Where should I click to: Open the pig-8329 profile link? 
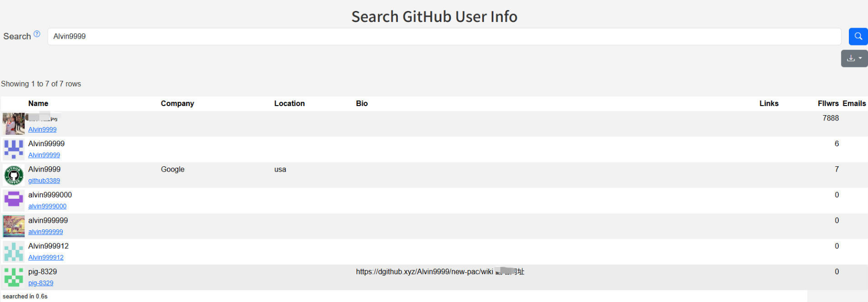[x=41, y=283]
